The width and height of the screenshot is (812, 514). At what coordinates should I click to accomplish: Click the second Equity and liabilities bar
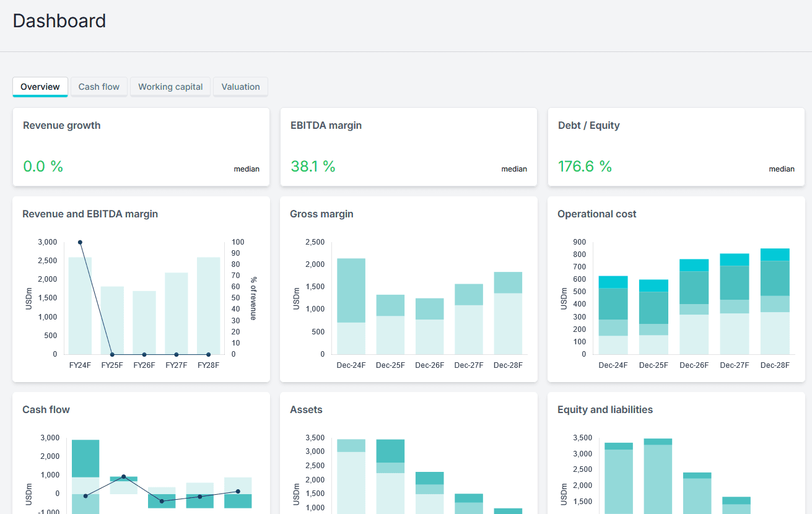tap(658, 476)
